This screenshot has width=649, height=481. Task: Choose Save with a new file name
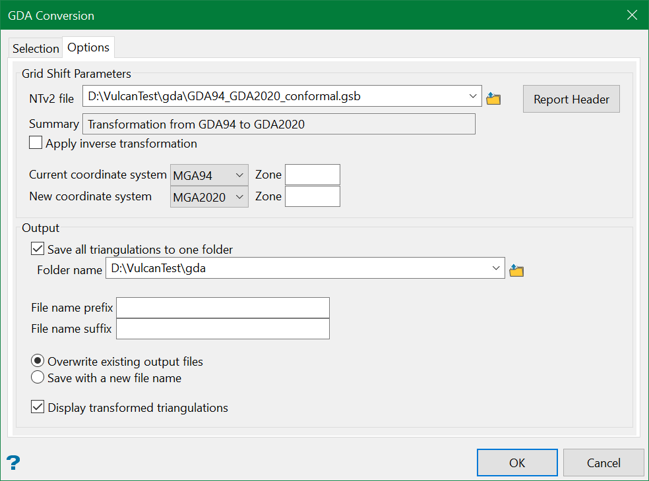pos(38,378)
